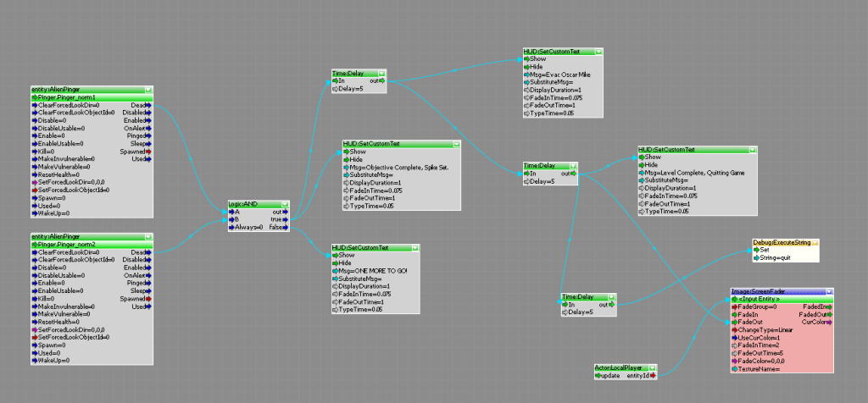This screenshot has width=868, height=403.
Task: Click the true output port on Logic:AND
Action: [286, 220]
